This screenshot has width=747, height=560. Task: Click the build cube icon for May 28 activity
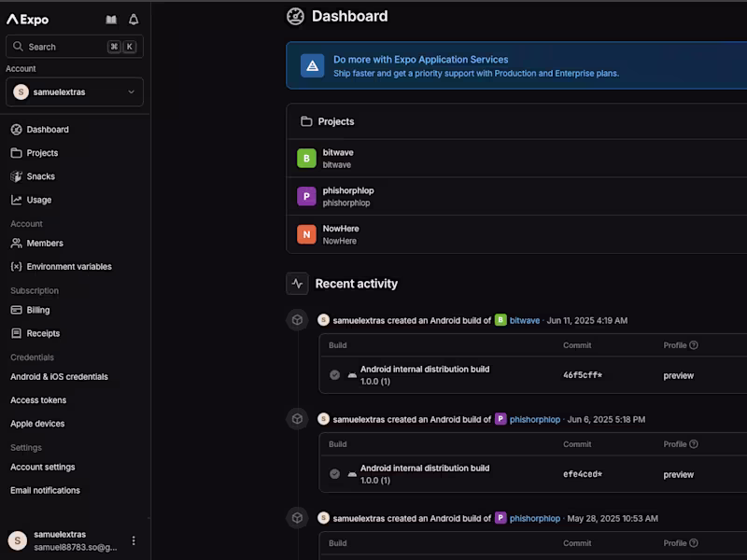(x=297, y=518)
